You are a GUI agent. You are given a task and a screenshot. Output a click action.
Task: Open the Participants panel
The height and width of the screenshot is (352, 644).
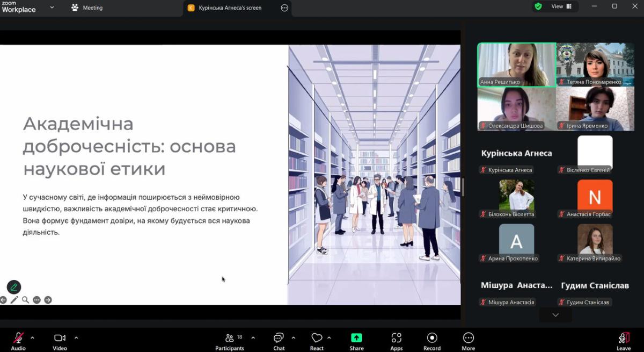230,341
